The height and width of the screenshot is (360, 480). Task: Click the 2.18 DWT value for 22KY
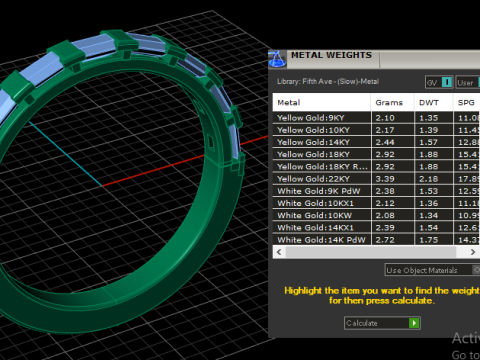pyautogui.click(x=429, y=179)
